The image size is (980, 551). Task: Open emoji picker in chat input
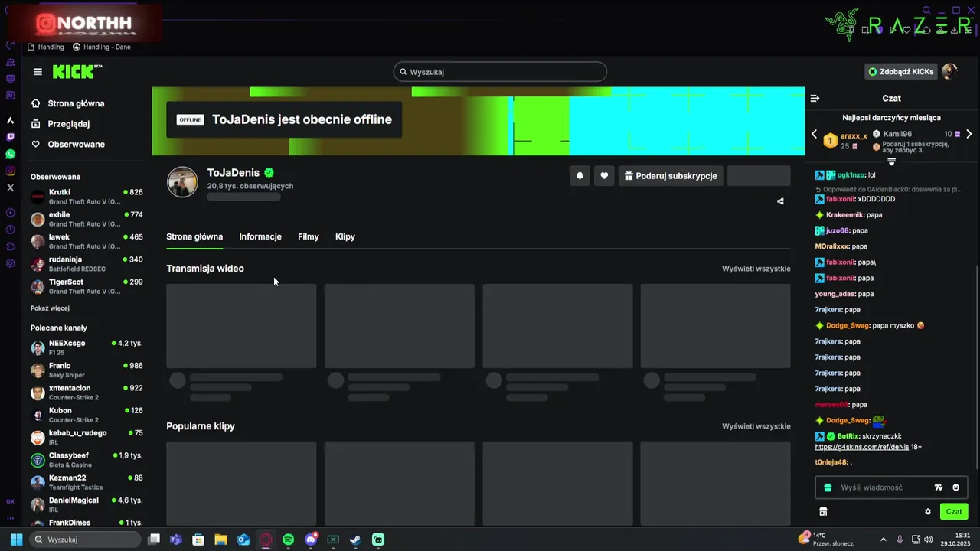coord(955,487)
